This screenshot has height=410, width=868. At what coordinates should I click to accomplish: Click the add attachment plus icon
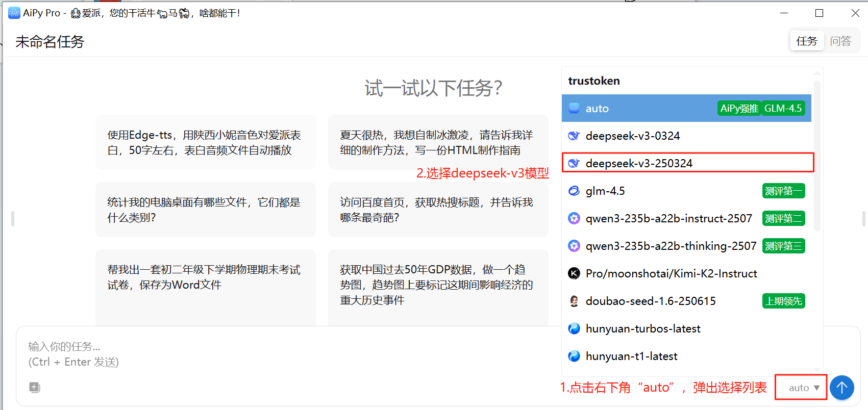point(34,387)
